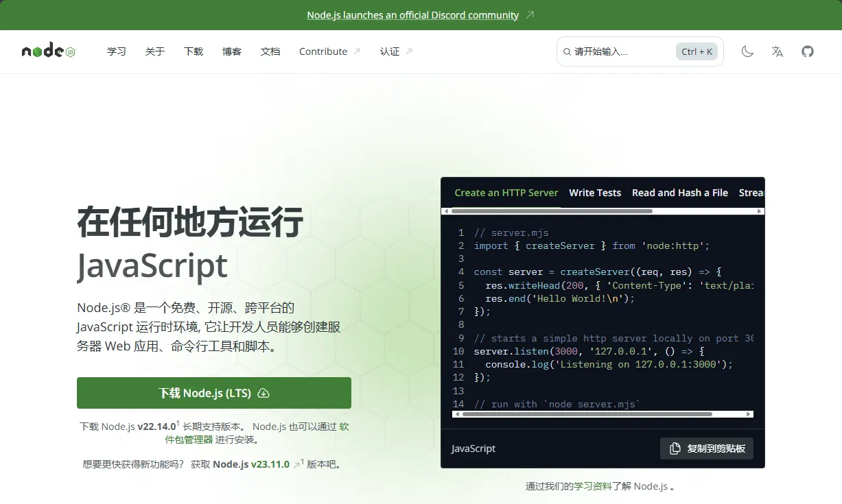Toggle dark mode with the moon icon
This screenshot has height=504, width=842.
(x=747, y=51)
